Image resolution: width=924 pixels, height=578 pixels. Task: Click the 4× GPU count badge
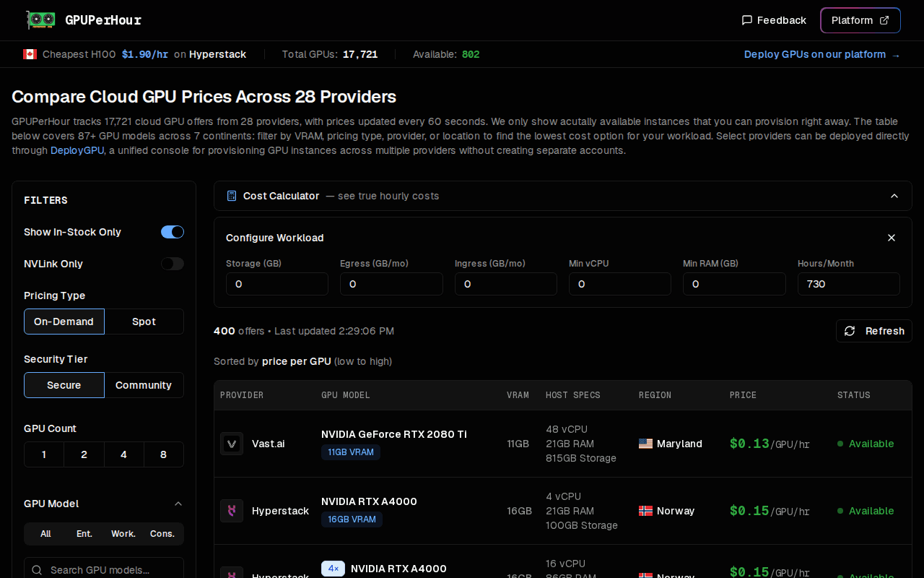[333, 569]
